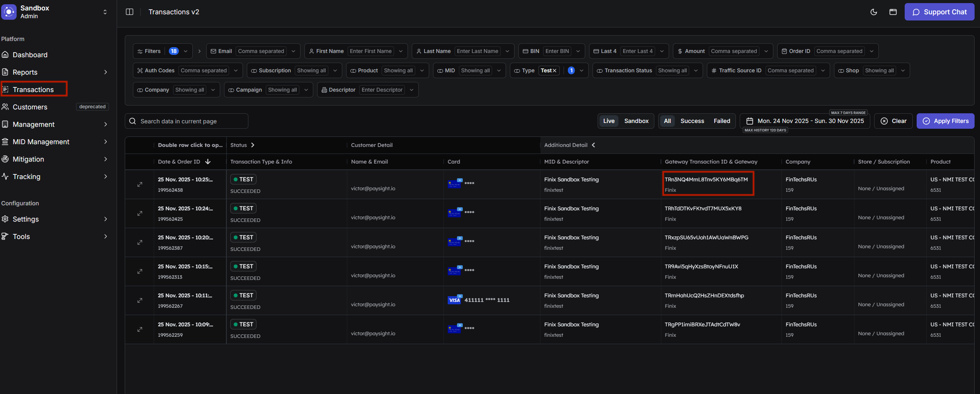The height and width of the screenshot is (394, 980).
Task: Click the Mitigation shield icon in sidebar
Action: 5,159
